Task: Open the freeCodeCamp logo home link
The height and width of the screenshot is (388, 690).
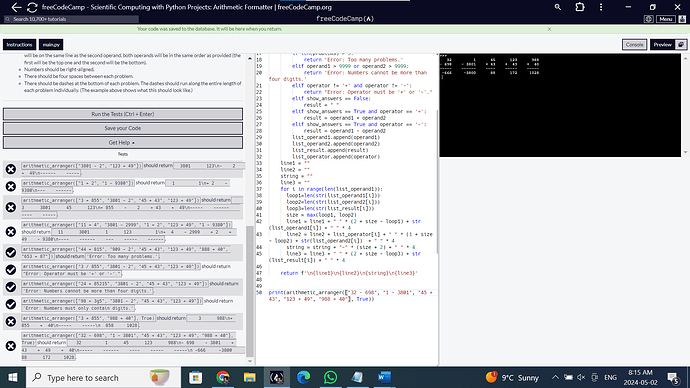Action: pos(345,19)
